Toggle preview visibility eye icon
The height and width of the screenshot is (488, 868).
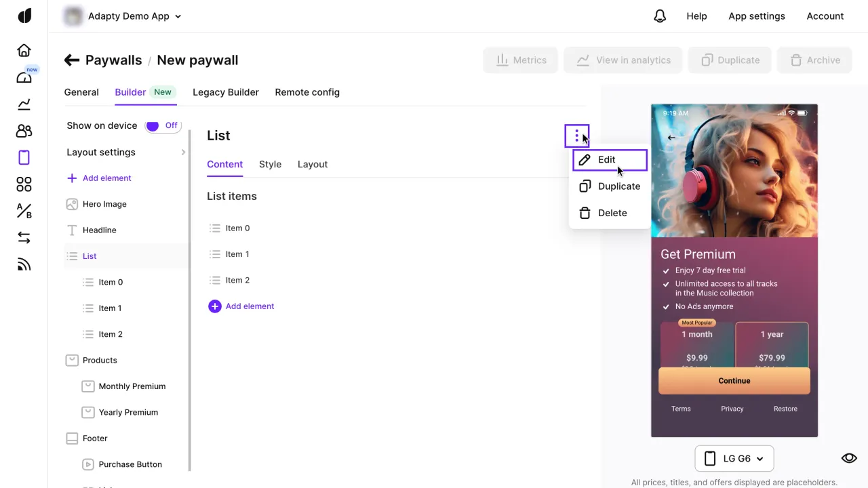click(x=849, y=458)
